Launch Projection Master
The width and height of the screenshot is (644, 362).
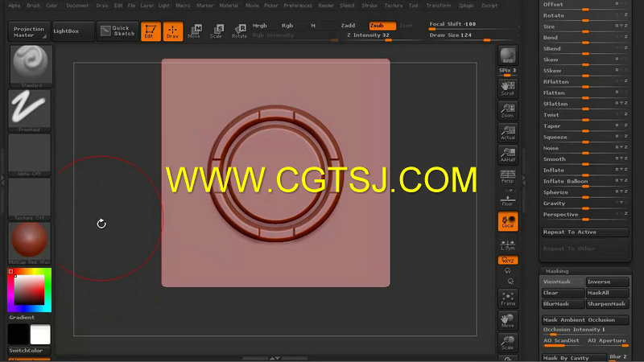tap(29, 31)
